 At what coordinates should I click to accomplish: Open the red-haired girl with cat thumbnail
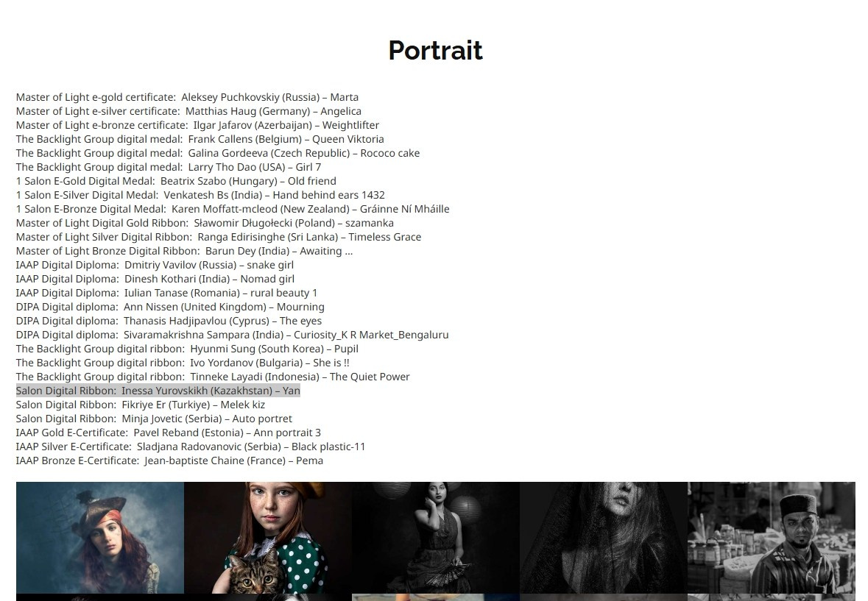pyautogui.click(x=267, y=537)
